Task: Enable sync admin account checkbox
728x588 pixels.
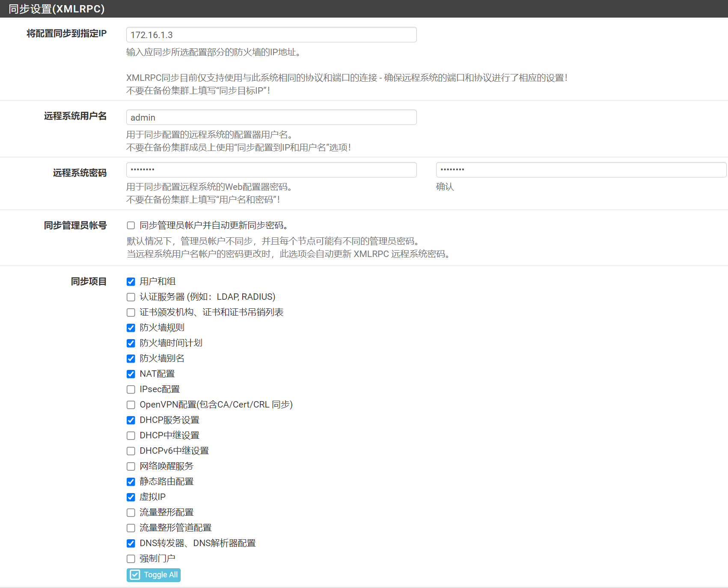Action: (131, 225)
